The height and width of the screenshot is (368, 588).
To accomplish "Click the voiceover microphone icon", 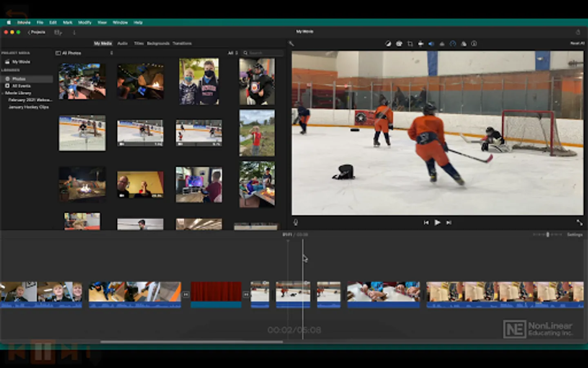I will [x=296, y=222].
